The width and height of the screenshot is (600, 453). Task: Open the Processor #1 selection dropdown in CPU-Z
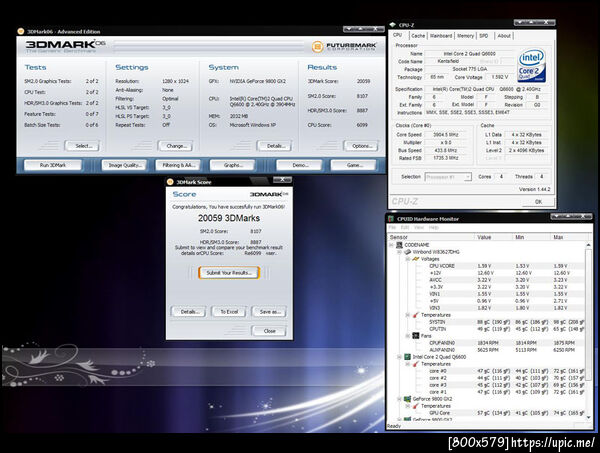pos(448,177)
